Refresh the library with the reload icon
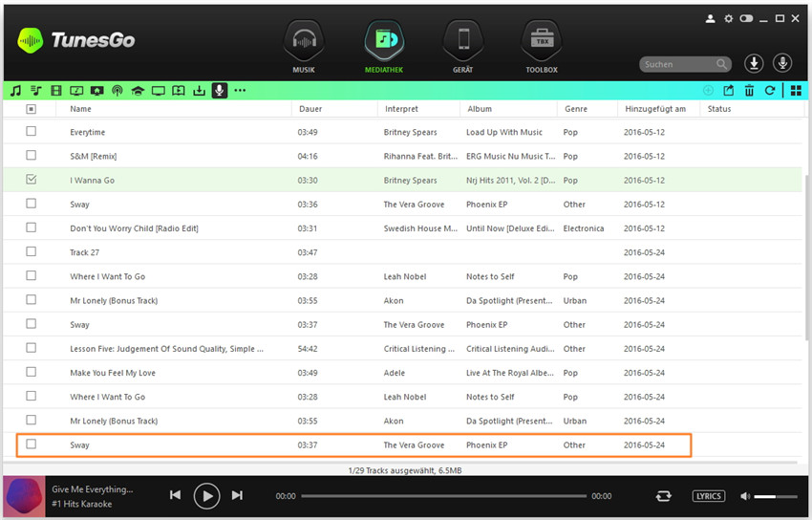 pos(769,91)
